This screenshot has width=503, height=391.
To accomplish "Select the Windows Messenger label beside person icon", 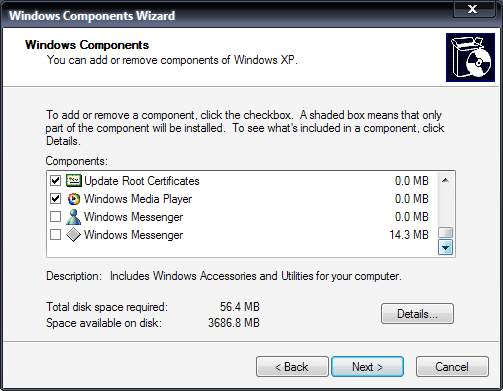I will click(133, 217).
